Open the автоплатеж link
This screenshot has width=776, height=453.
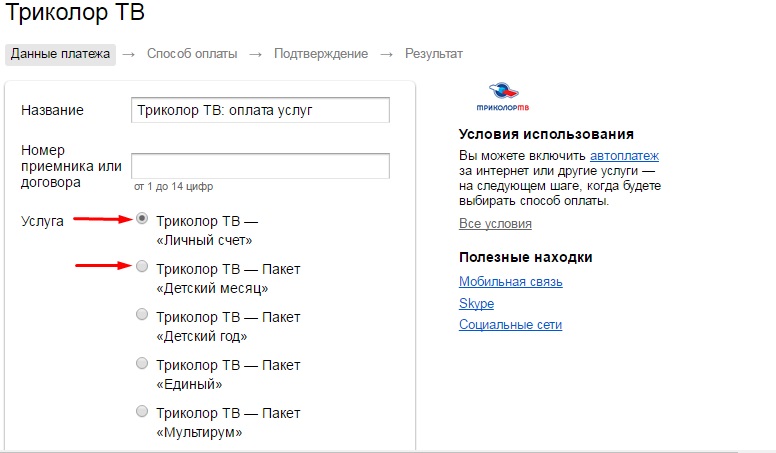pos(624,156)
